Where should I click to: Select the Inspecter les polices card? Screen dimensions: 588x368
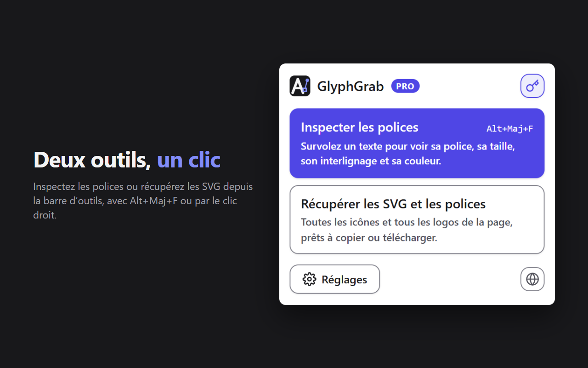417,143
